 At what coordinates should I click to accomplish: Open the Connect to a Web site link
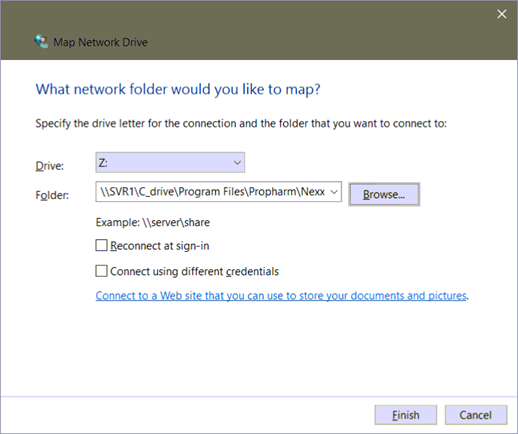[281, 296]
